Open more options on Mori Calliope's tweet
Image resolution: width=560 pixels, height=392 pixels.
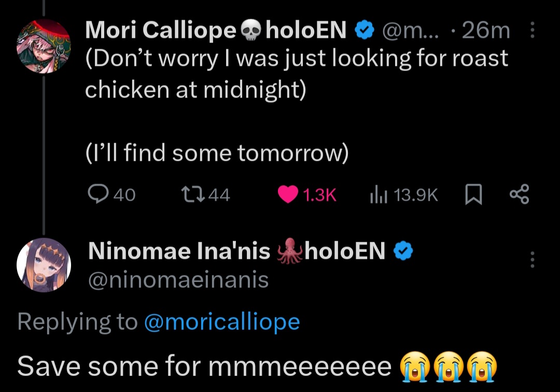(532, 32)
